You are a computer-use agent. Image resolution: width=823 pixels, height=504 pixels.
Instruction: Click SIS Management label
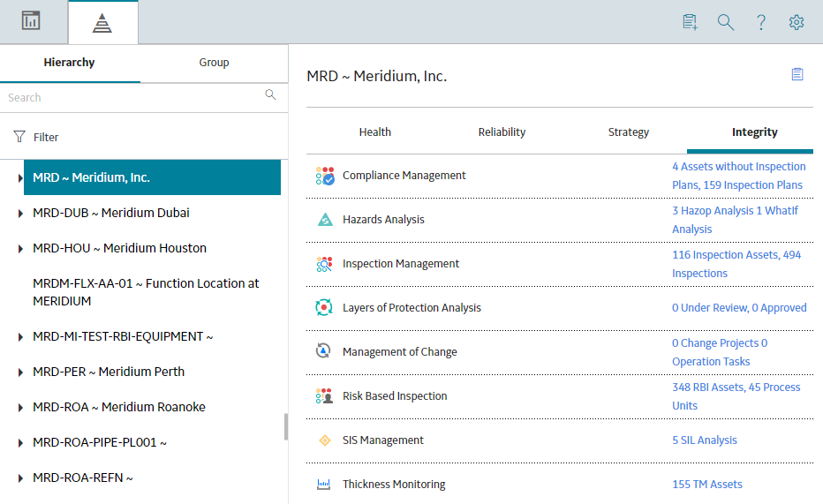[382, 440]
